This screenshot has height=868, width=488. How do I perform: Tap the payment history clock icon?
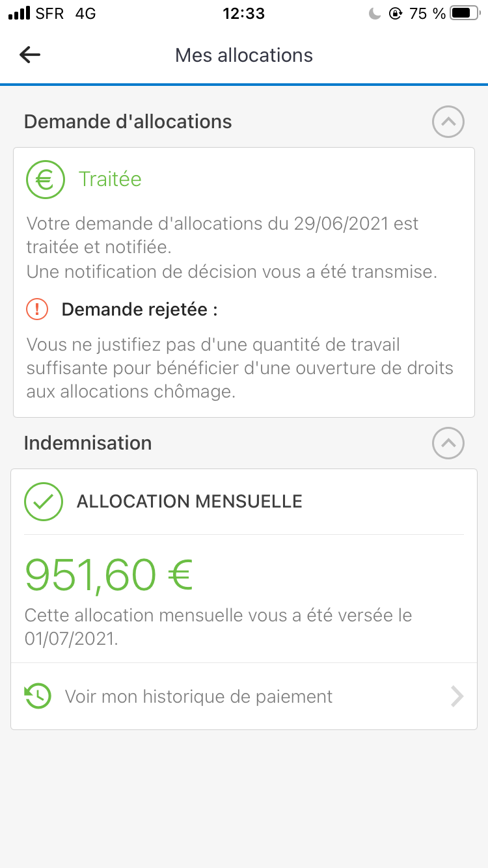click(38, 696)
